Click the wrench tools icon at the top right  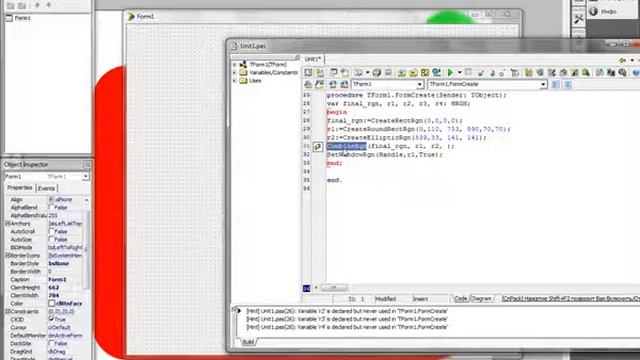(x=578, y=18)
